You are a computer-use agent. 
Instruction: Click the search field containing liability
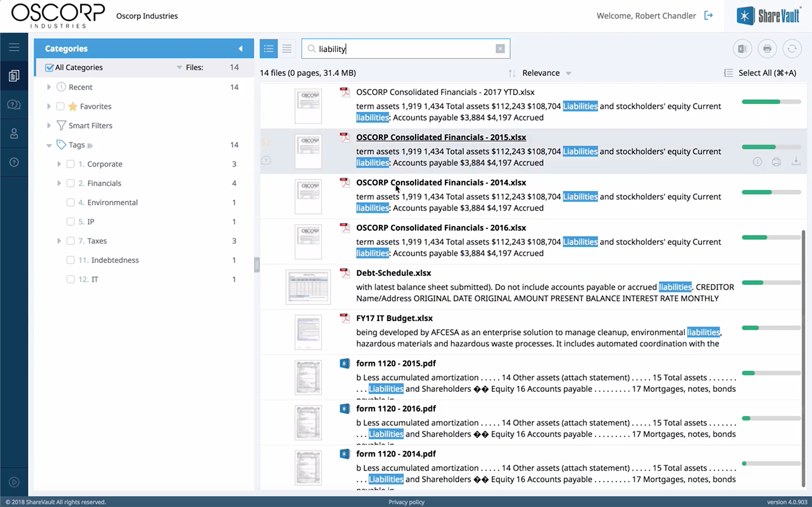(405, 49)
